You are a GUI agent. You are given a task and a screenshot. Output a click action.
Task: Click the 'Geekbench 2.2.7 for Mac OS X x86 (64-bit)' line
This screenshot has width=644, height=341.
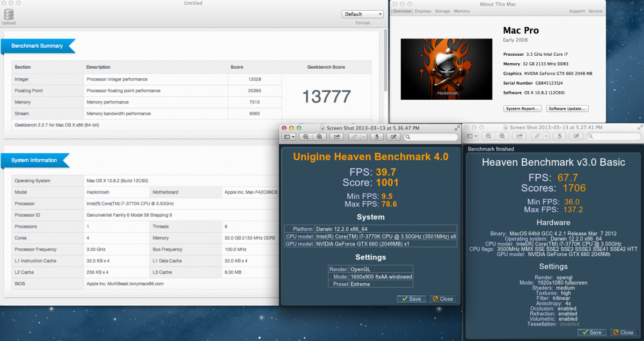(x=56, y=125)
